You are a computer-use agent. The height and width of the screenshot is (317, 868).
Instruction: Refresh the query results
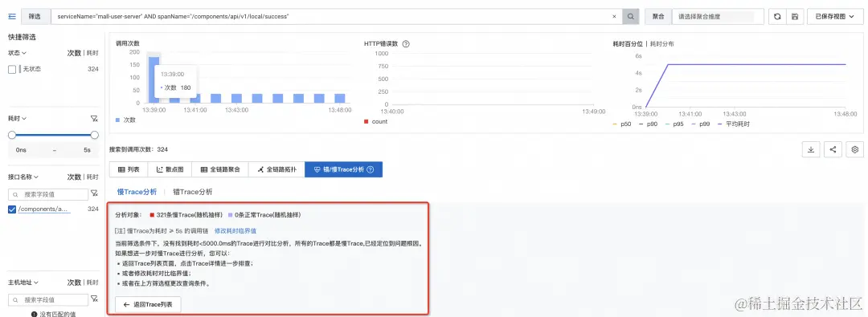point(777,17)
